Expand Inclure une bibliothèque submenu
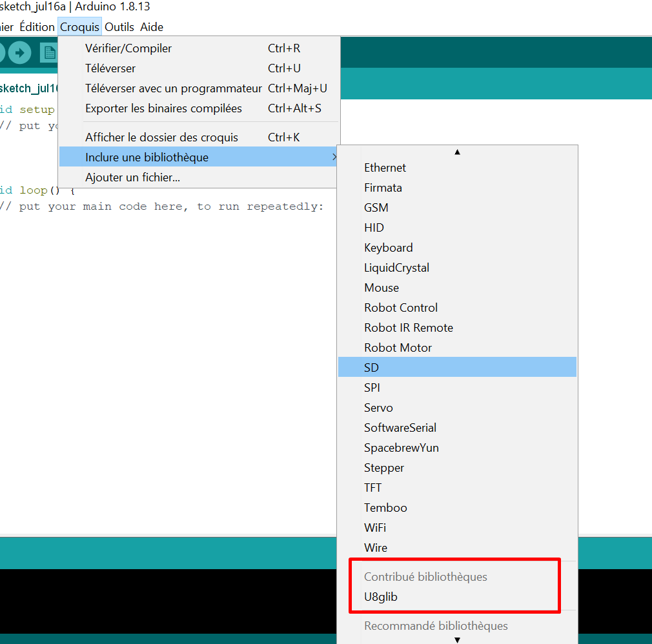The image size is (652, 644). pyautogui.click(x=199, y=157)
